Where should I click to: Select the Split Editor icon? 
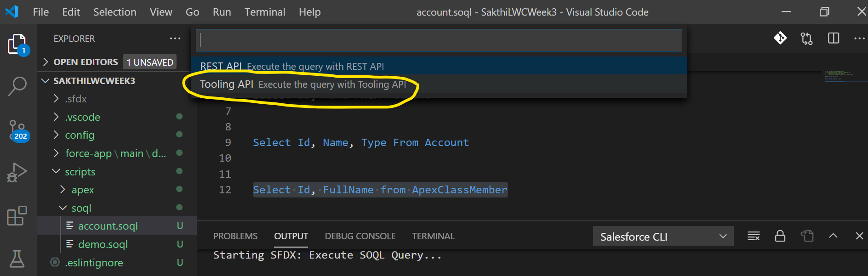click(x=833, y=39)
